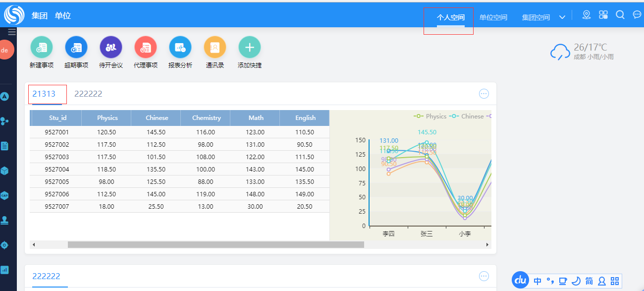
Task: Click the search magnifier icon in header
Action: [620, 15]
